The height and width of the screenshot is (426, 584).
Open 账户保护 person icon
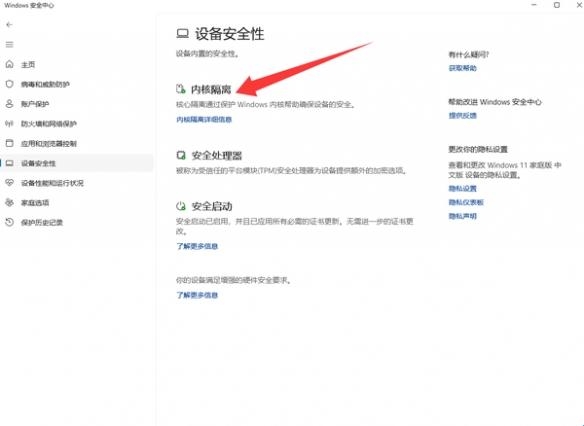point(9,104)
